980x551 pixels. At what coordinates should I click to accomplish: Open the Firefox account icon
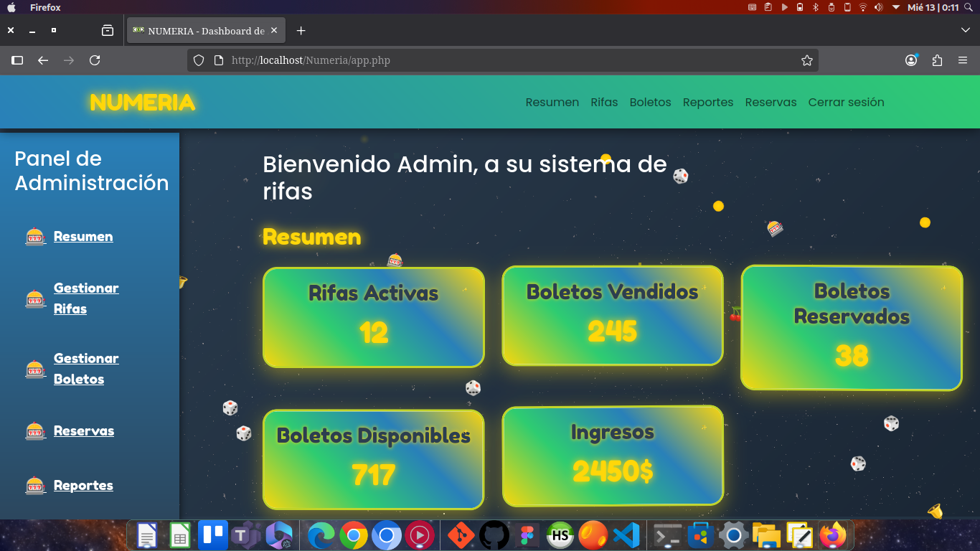click(911, 60)
